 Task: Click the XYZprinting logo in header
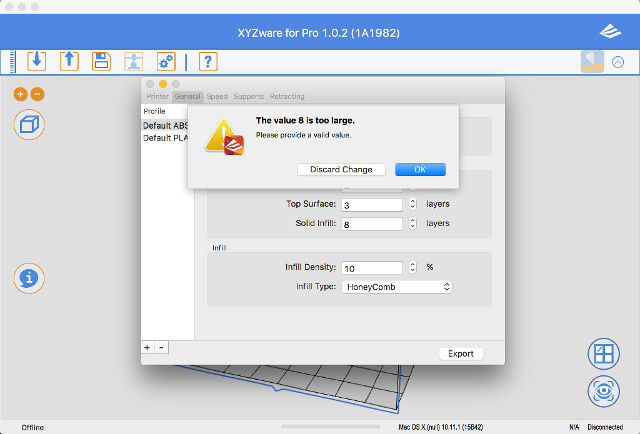(610, 31)
